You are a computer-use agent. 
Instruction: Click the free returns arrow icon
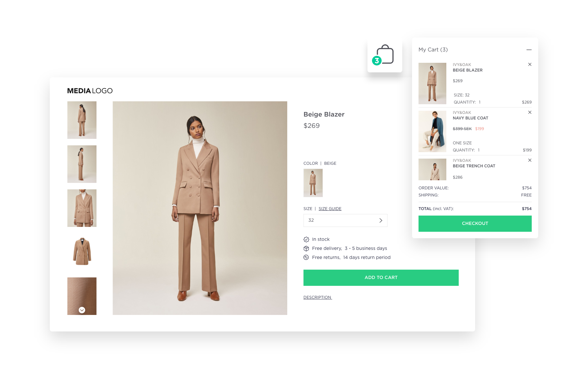click(x=306, y=258)
